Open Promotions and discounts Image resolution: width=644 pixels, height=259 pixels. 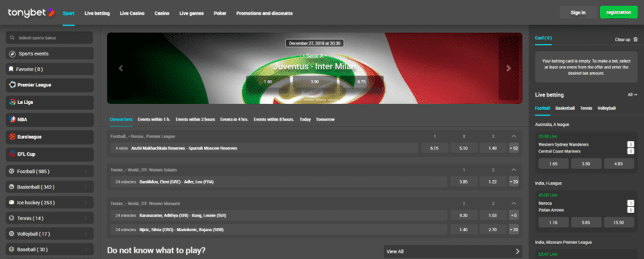[x=264, y=13]
